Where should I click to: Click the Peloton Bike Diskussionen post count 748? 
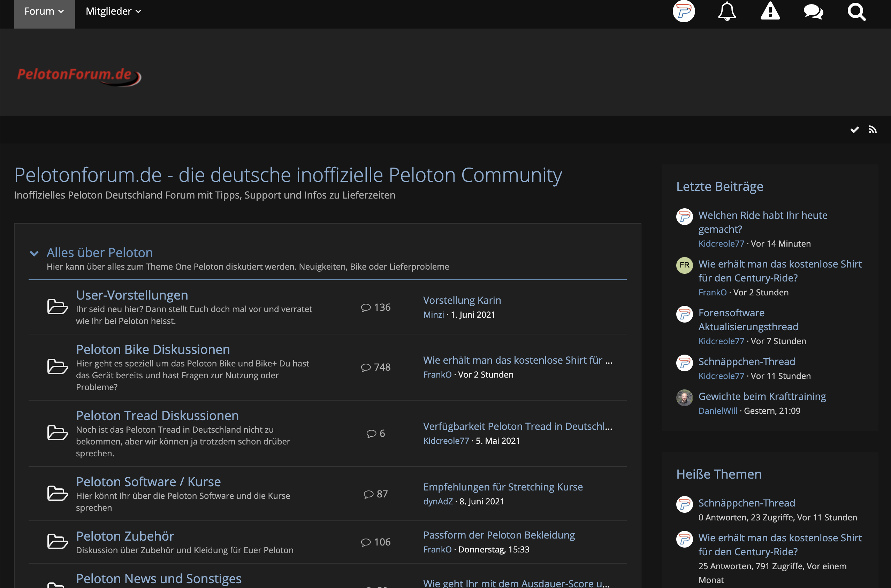(376, 367)
